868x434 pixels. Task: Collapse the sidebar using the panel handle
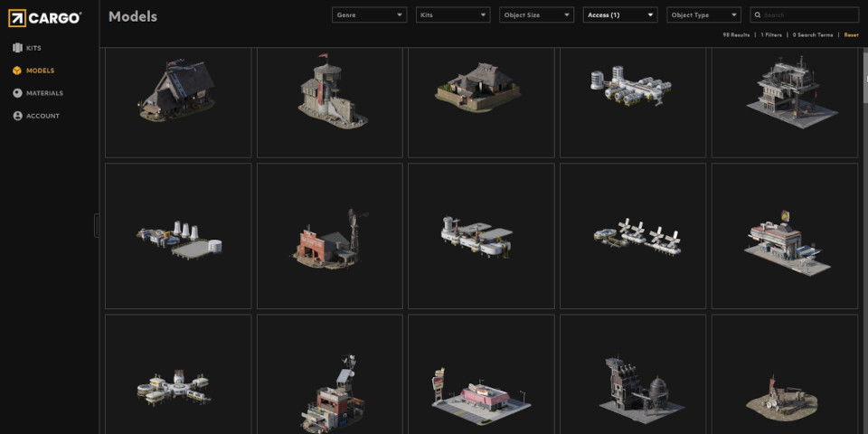96,225
